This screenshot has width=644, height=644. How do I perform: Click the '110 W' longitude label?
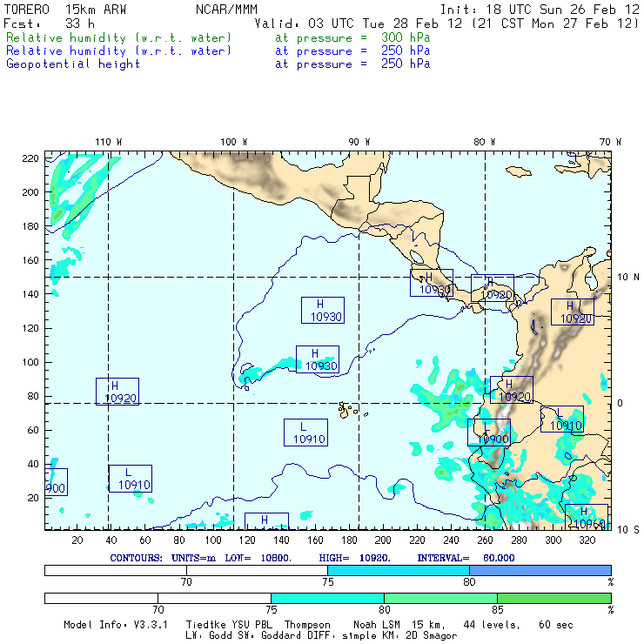(x=109, y=142)
